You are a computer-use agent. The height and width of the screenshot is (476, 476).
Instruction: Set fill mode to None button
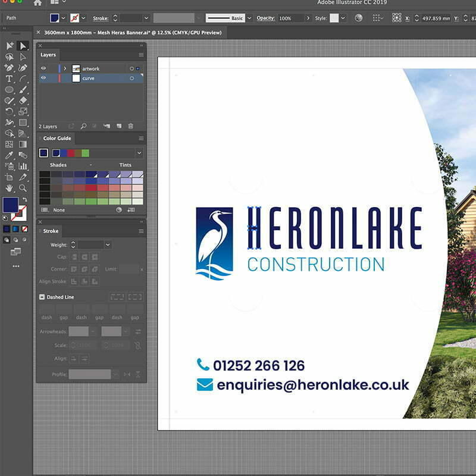coord(25,229)
